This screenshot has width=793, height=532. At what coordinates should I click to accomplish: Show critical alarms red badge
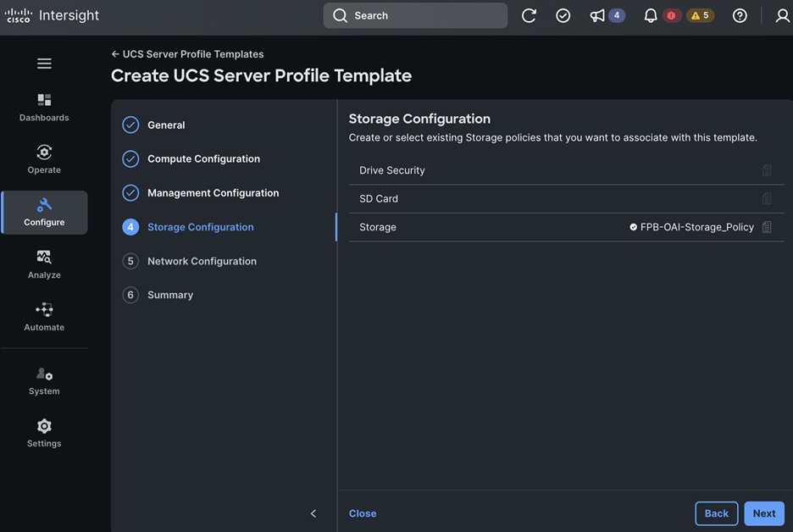point(671,16)
